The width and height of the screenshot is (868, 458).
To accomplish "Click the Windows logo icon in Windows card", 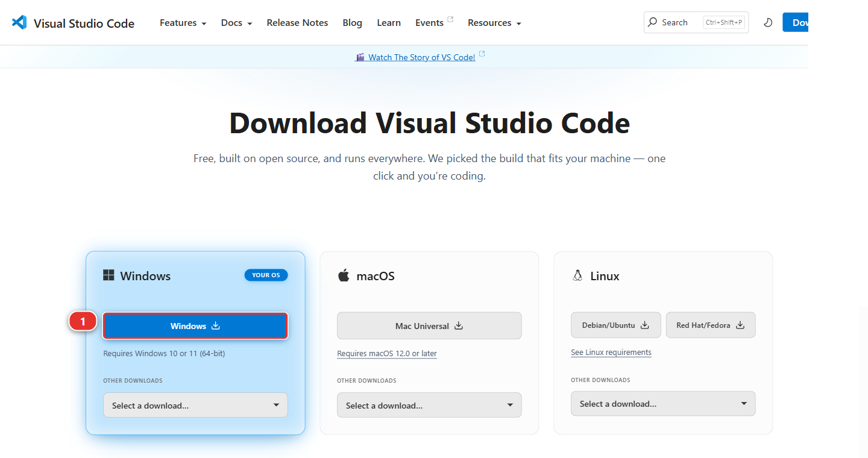I will pyautogui.click(x=108, y=275).
